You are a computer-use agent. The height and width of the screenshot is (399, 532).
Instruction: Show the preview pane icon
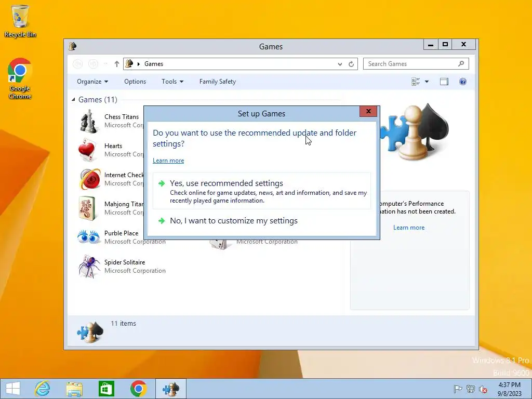click(x=444, y=82)
